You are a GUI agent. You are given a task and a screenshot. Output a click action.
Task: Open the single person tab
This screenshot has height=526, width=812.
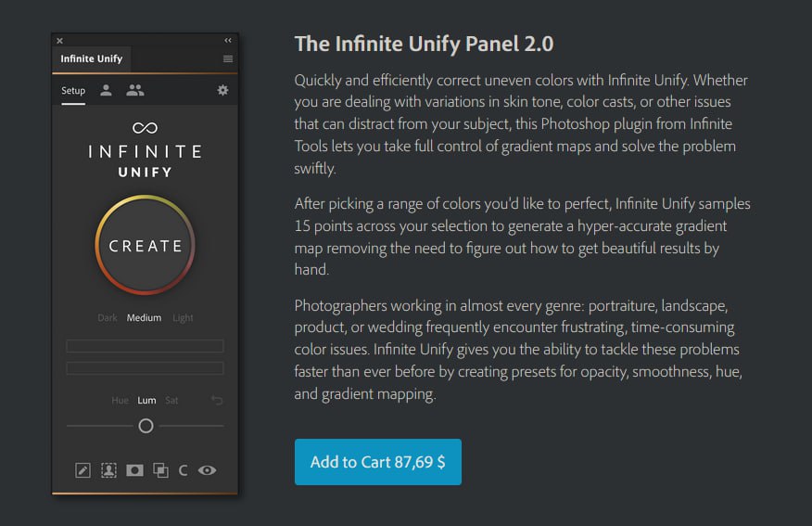click(107, 90)
